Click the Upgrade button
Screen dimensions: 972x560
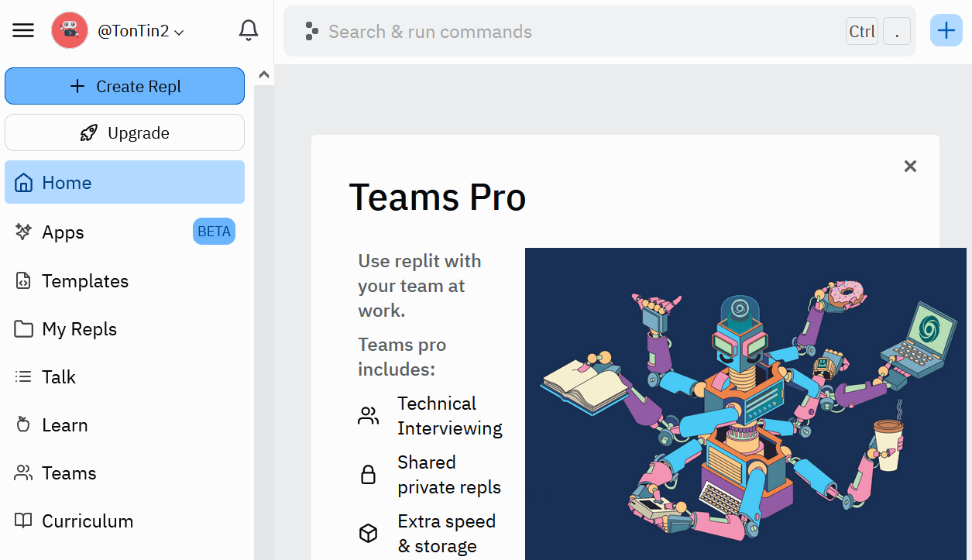click(125, 132)
